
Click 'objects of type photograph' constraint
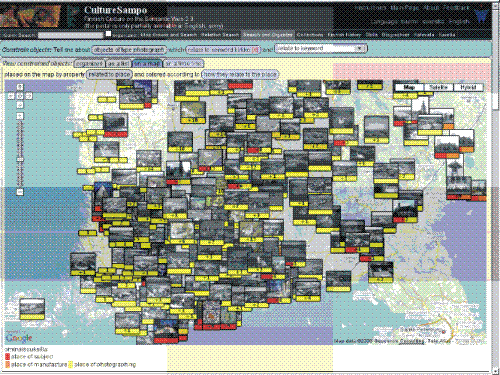tap(129, 50)
